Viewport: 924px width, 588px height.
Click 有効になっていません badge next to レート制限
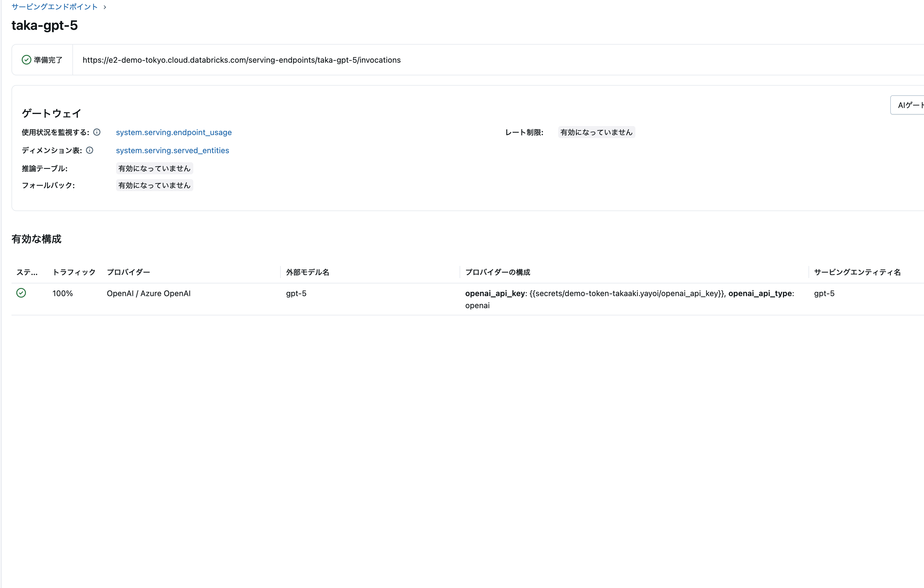(x=596, y=132)
